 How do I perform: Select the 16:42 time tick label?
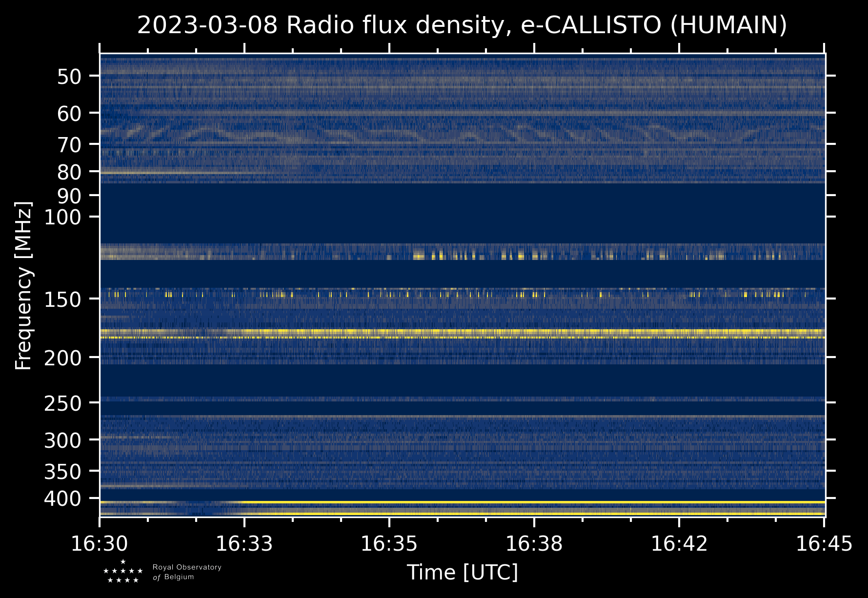679,543
